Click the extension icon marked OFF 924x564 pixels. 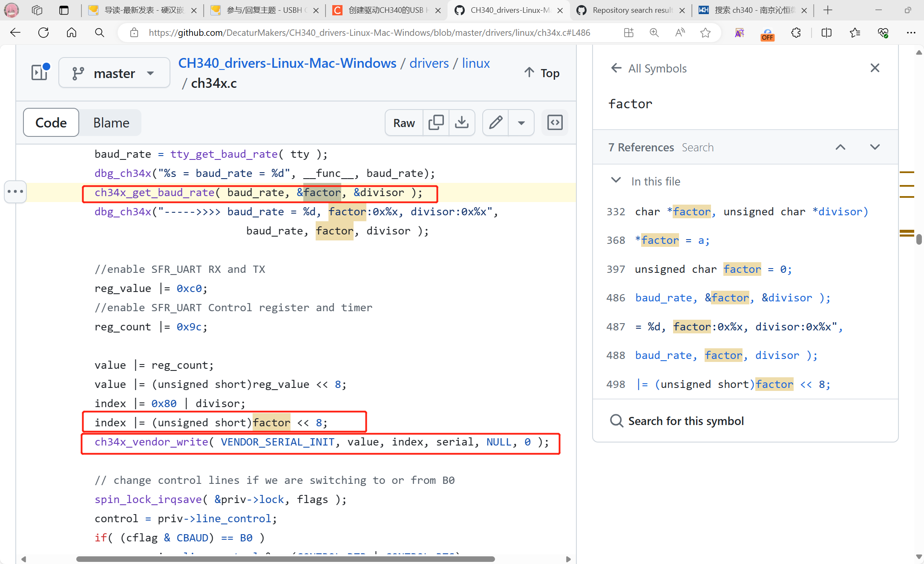coord(768,34)
